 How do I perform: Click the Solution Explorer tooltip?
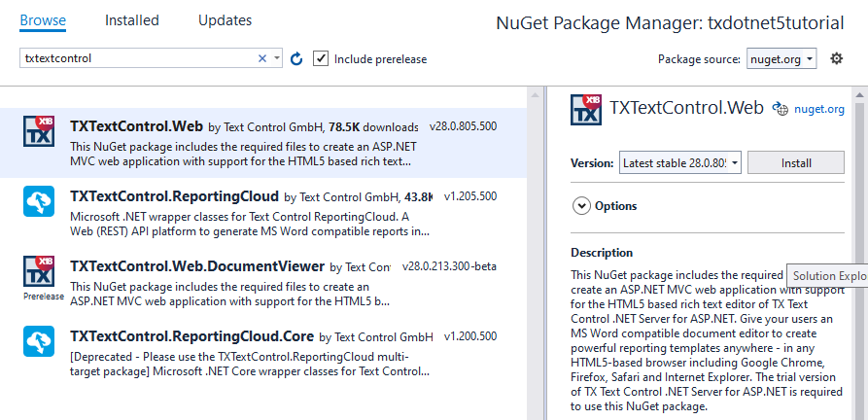(827, 276)
